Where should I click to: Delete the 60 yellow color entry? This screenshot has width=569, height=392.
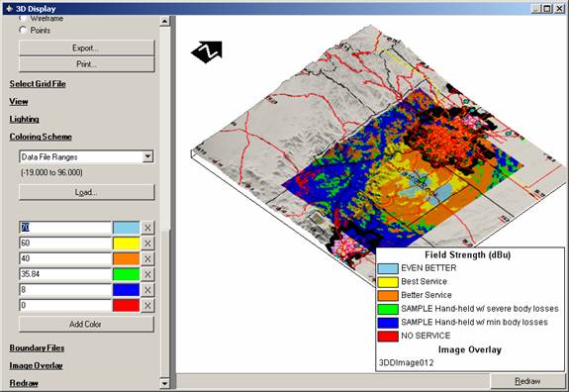pos(147,244)
